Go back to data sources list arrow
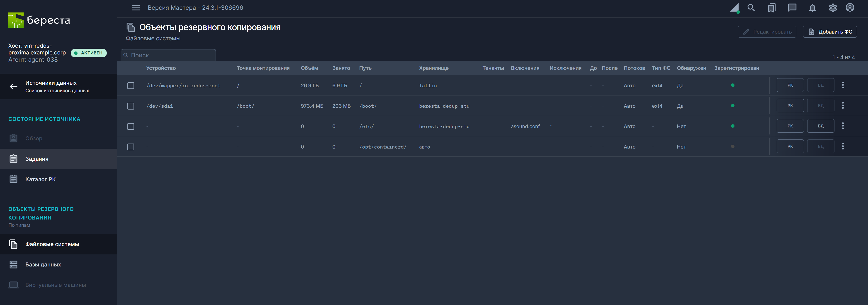 click(13, 87)
